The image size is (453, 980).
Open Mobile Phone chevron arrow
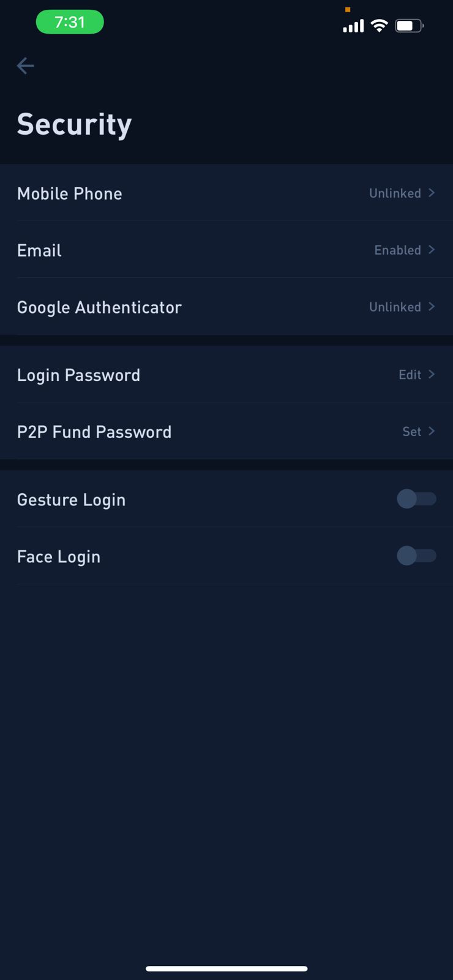point(432,193)
